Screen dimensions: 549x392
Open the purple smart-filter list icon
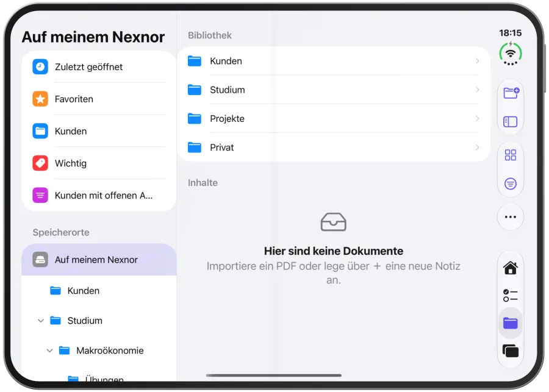click(x=40, y=195)
